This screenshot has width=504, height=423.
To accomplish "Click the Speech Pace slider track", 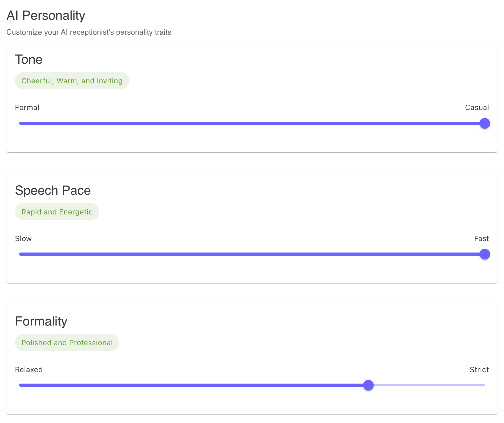I will pyautogui.click(x=240, y=254).
